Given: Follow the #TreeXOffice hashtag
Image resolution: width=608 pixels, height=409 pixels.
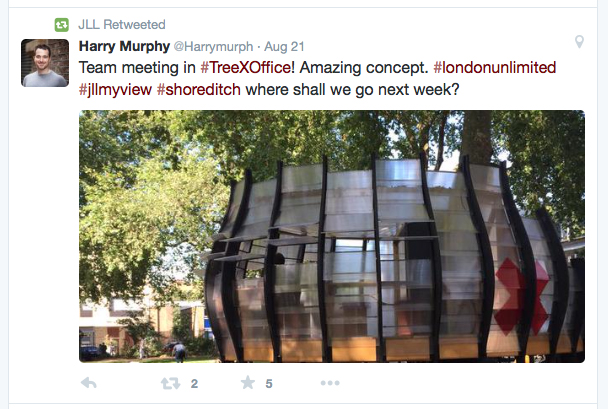Looking at the screenshot, I should pyautogui.click(x=245, y=68).
